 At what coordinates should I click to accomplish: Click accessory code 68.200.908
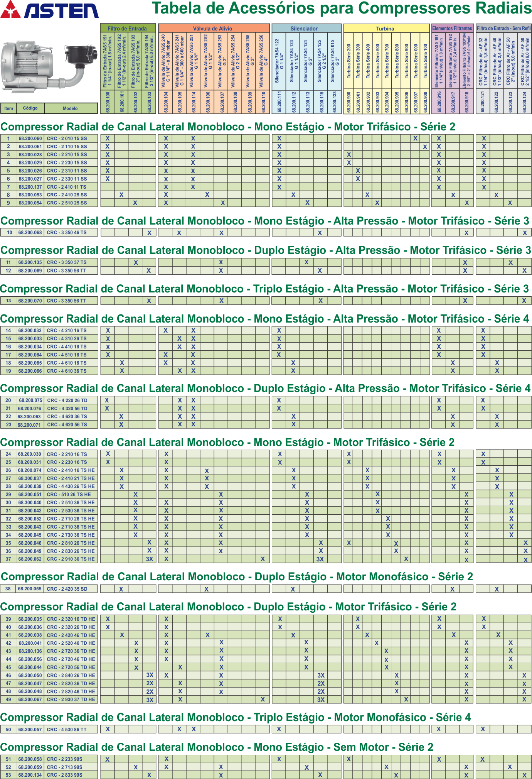[425, 102]
